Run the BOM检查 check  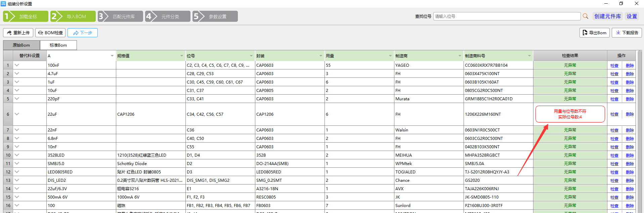pos(50,33)
